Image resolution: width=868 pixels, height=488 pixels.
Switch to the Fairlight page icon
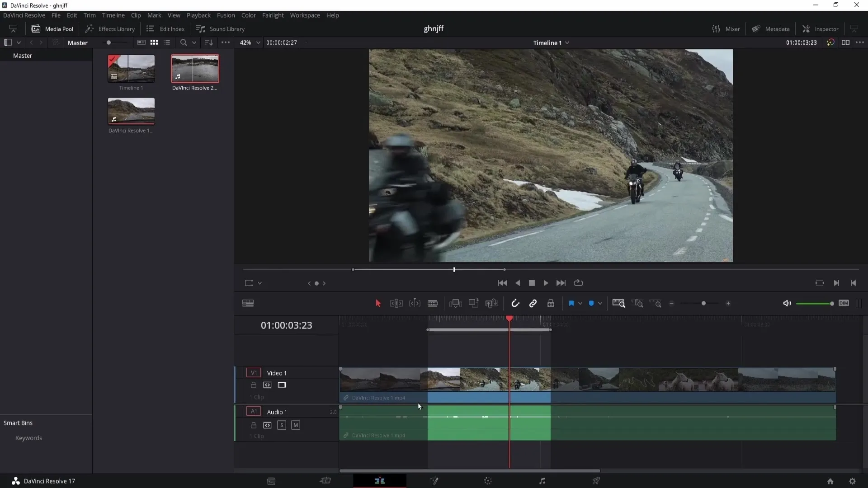(x=542, y=481)
